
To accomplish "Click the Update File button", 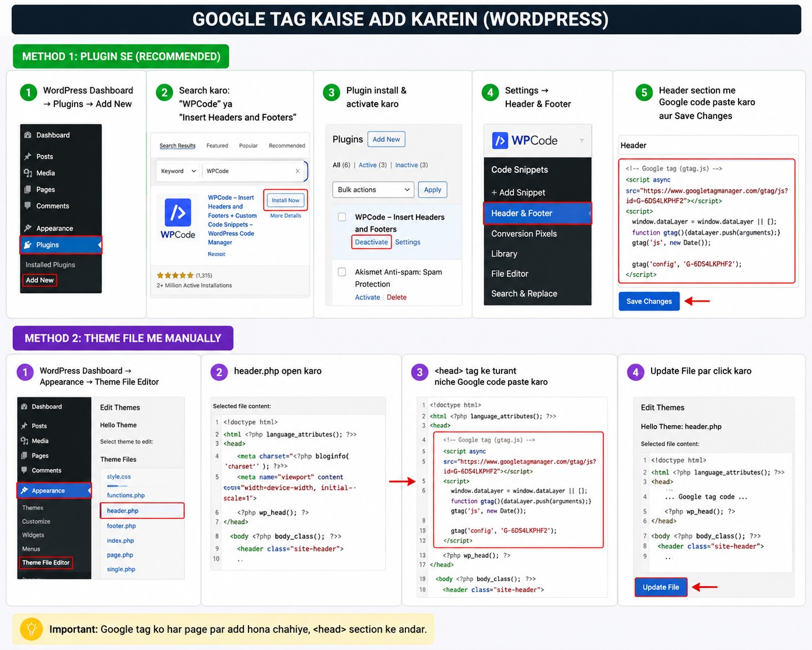I will pos(661,587).
